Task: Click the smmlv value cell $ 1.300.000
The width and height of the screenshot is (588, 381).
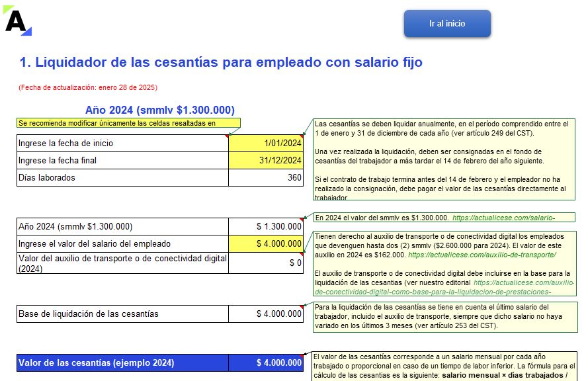Action: pyautogui.click(x=266, y=227)
